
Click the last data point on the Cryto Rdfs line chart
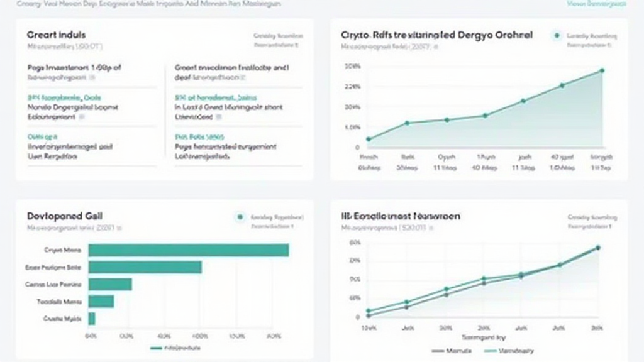pyautogui.click(x=602, y=70)
